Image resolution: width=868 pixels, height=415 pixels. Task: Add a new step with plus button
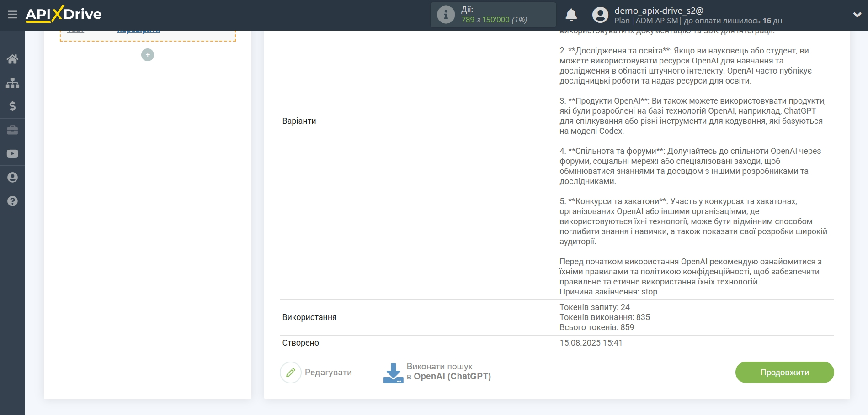[x=148, y=55]
